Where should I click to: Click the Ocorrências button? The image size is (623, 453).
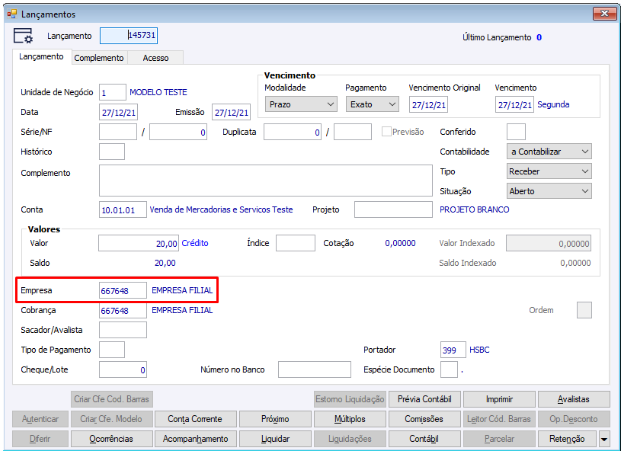tap(112, 439)
